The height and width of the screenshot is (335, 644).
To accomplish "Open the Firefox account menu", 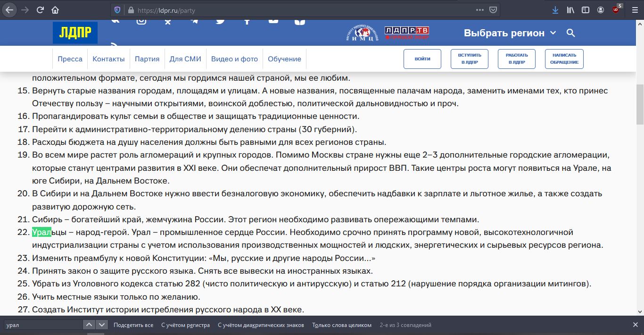I will pyautogui.click(x=601, y=10).
